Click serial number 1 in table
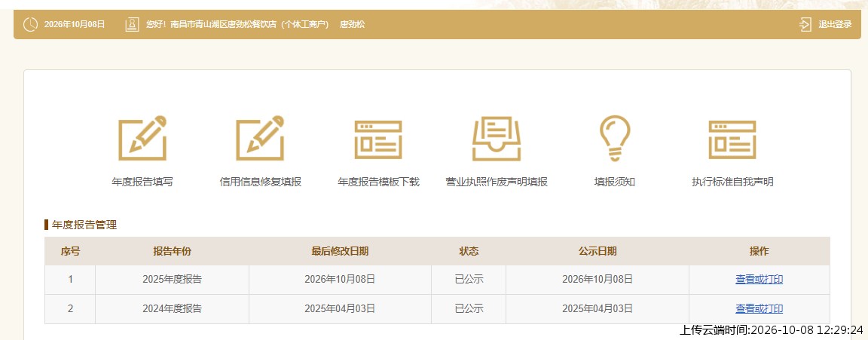This screenshot has height=340, width=868. pos(70,279)
